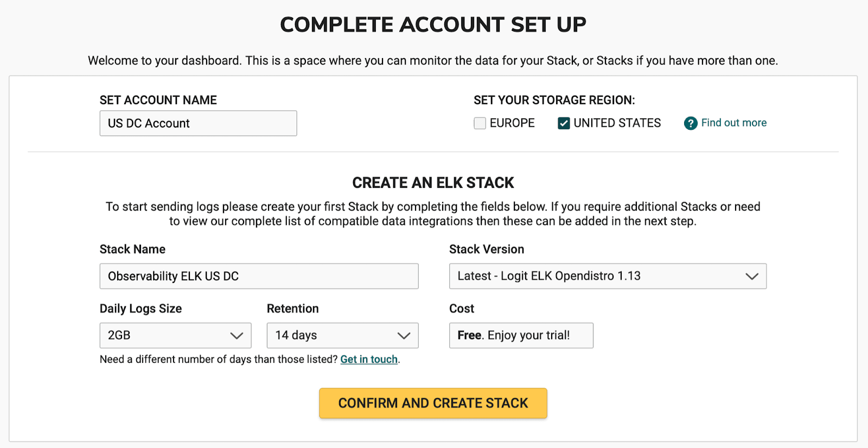The height and width of the screenshot is (448, 868).
Task: Select the account name field
Action: click(x=198, y=123)
